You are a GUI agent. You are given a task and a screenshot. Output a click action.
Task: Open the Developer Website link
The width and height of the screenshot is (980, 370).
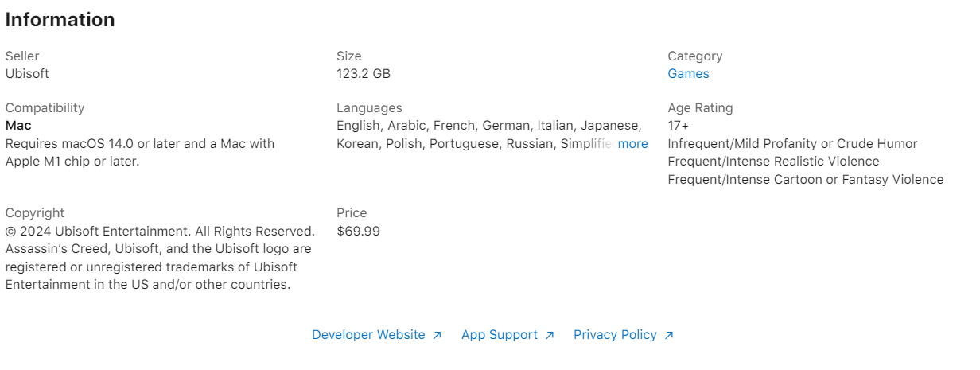368,335
